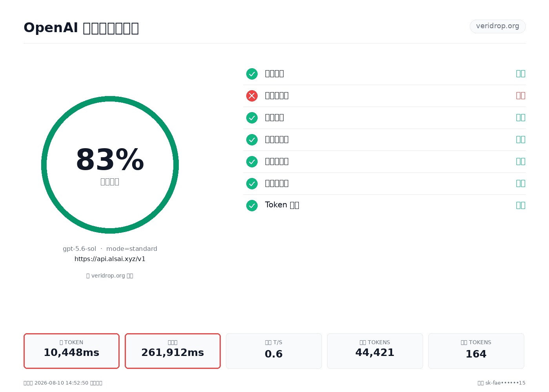Select the green check icon of the first checklist row
The width and height of the screenshot is (549, 392).
[252, 74]
